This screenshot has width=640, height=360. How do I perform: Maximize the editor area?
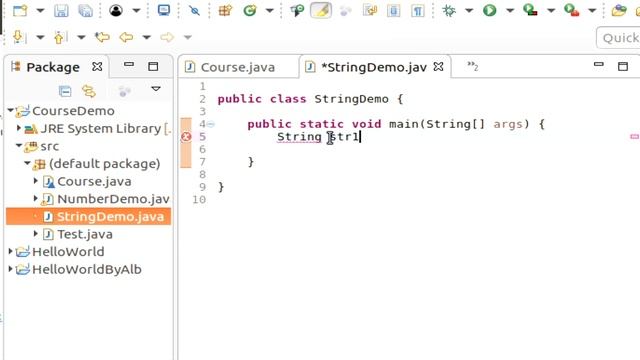(622, 66)
